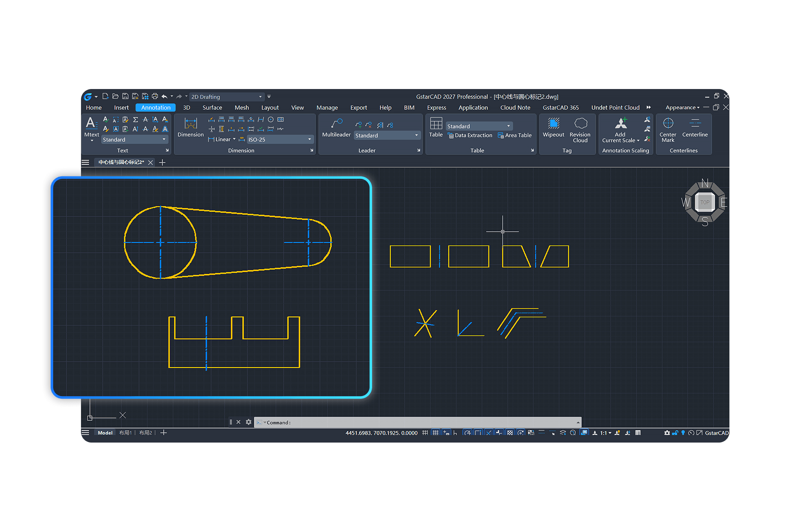Switch to the Home ribbon tab
The width and height of the screenshot is (810, 532).
(94, 108)
